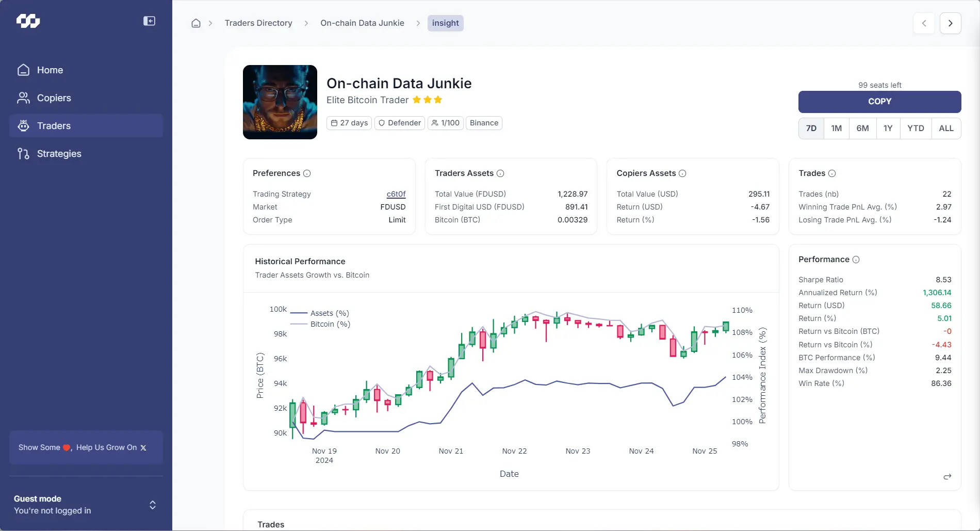
Task: Click the forward navigation arrow
Action: pyautogui.click(x=951, y=23)
